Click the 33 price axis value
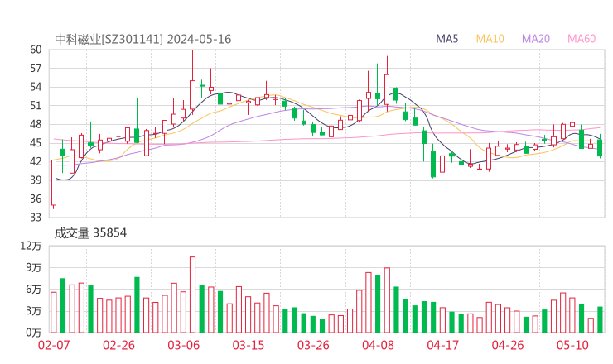The width and height of the screenshot is (613, 364). click(36, 217)
